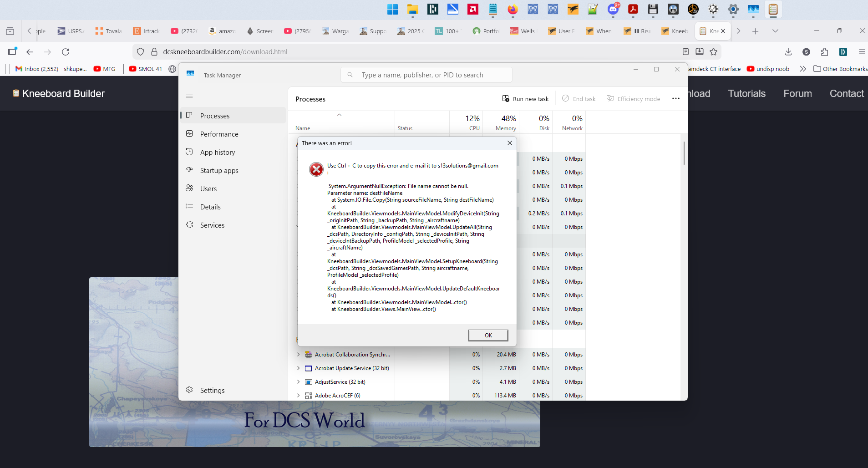The image size is (868, 468).
Task: Open the Performance page
Action: pyautogui.click(x=233, y=134)
